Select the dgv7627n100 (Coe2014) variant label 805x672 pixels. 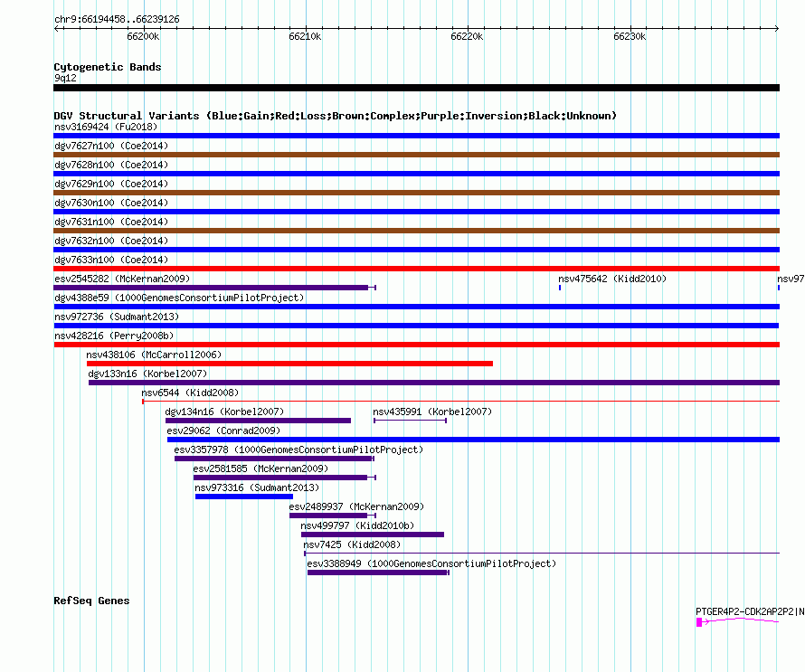[x=111, y=146]
